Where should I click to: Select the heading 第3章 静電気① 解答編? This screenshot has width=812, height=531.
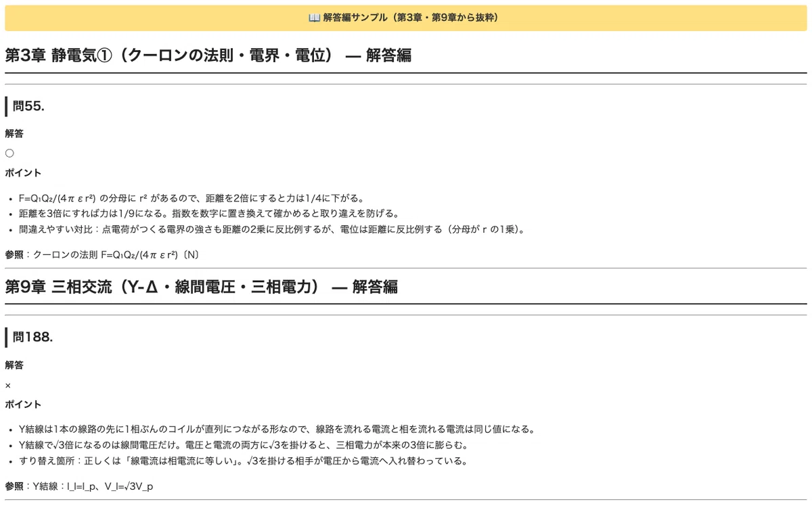pos(208,55)
